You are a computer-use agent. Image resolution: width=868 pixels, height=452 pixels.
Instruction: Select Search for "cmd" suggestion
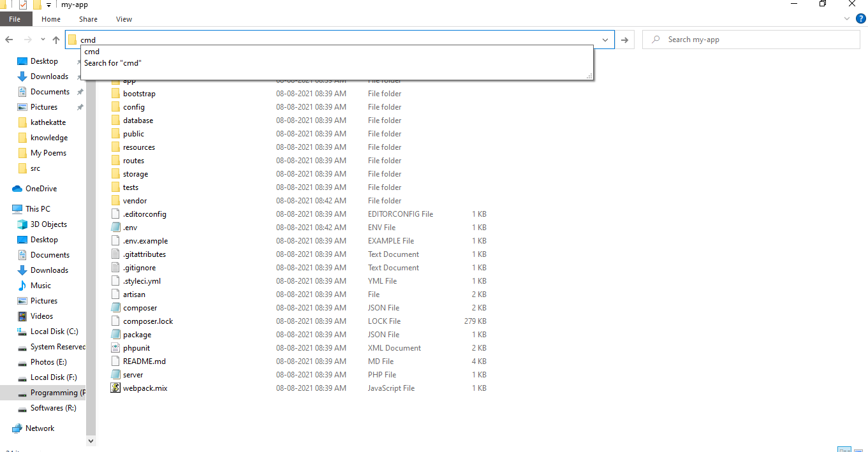click(112, 63)
